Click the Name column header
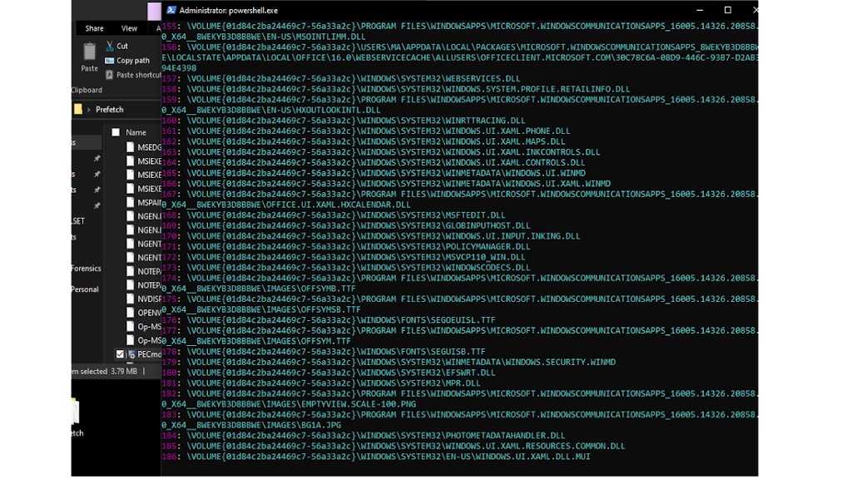 click(x=136, y=132)
